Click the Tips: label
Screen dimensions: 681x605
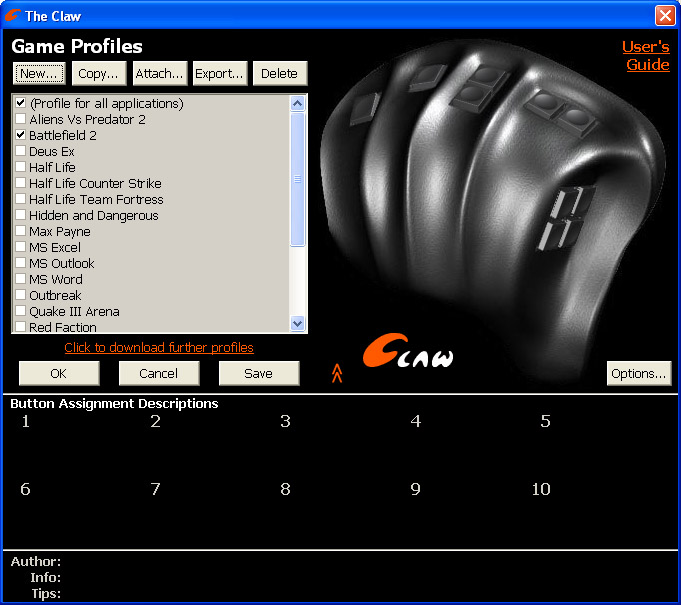46,594
